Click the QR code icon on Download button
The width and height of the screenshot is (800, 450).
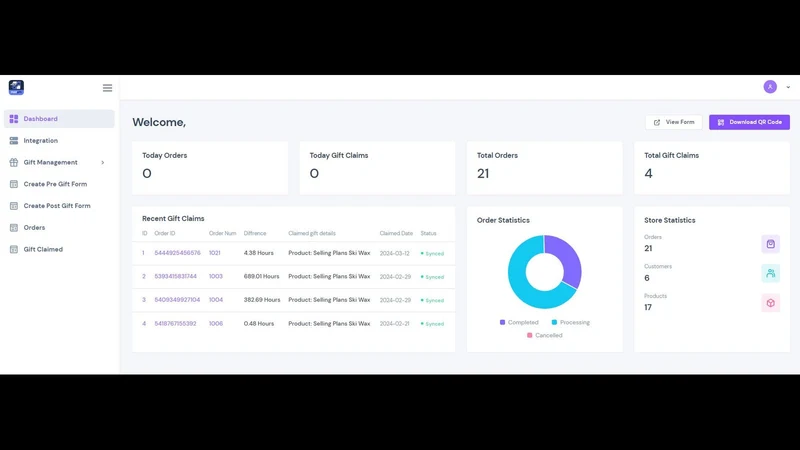(x=720, y=122)
